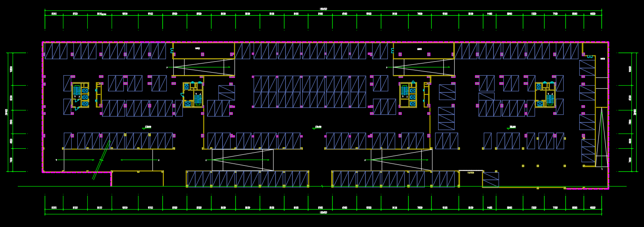Select the third stair core from the left
This screenshot has width=644, height=227.
409,95
